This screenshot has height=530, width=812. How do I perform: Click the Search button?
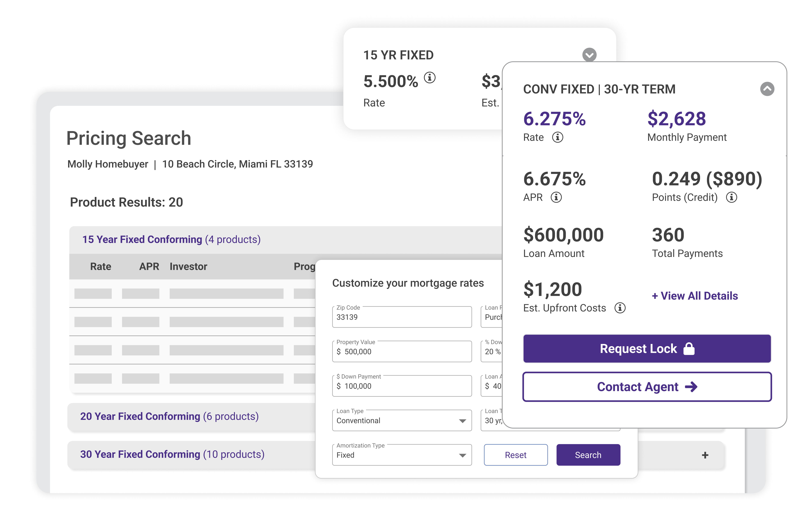588,455
